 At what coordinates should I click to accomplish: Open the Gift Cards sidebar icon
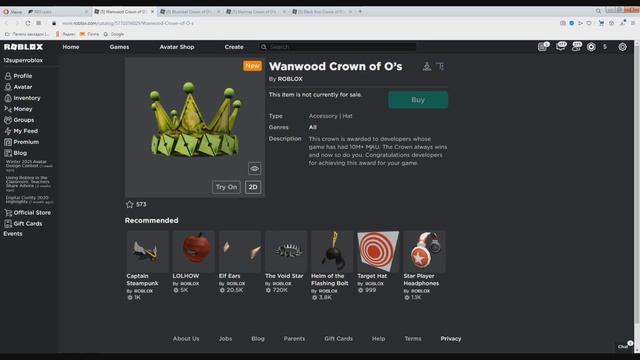click(x=8, y=224)
